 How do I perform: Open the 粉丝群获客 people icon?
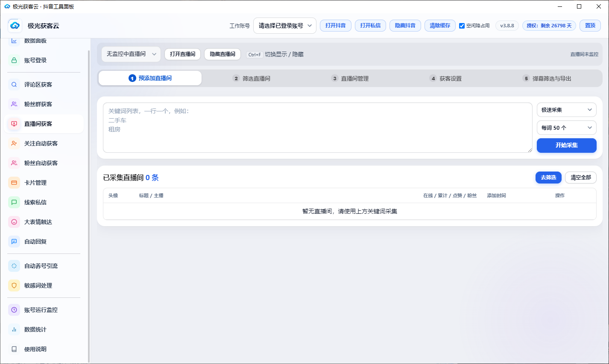(14, 104)
